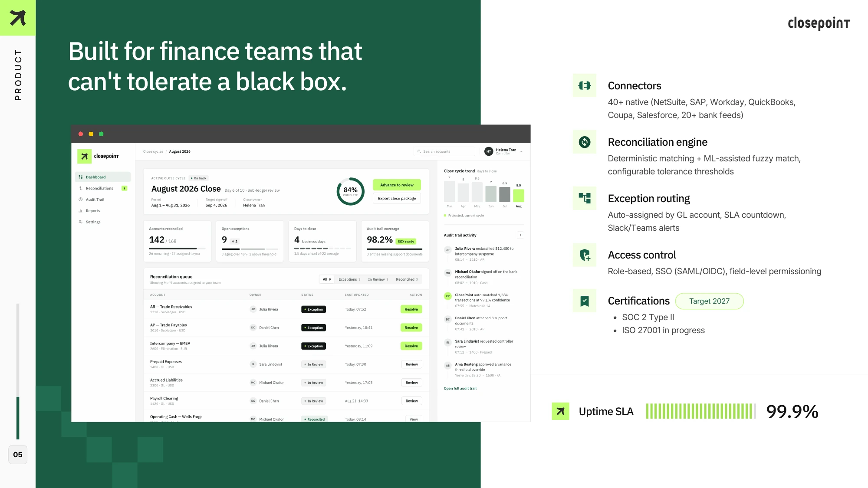Click the 84% complete progress ring
The height and width of the screenshot is (488, 868).
click(351, 191)
